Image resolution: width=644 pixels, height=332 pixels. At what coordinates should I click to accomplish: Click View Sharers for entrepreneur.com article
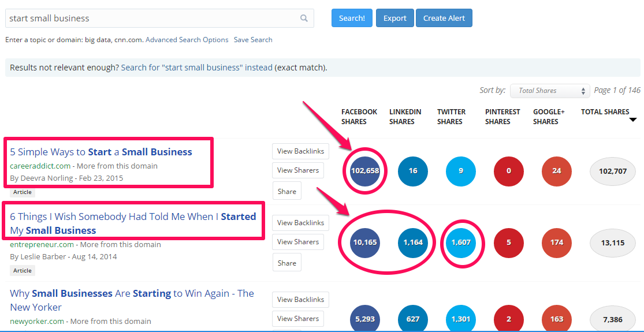tap(298, 242)
